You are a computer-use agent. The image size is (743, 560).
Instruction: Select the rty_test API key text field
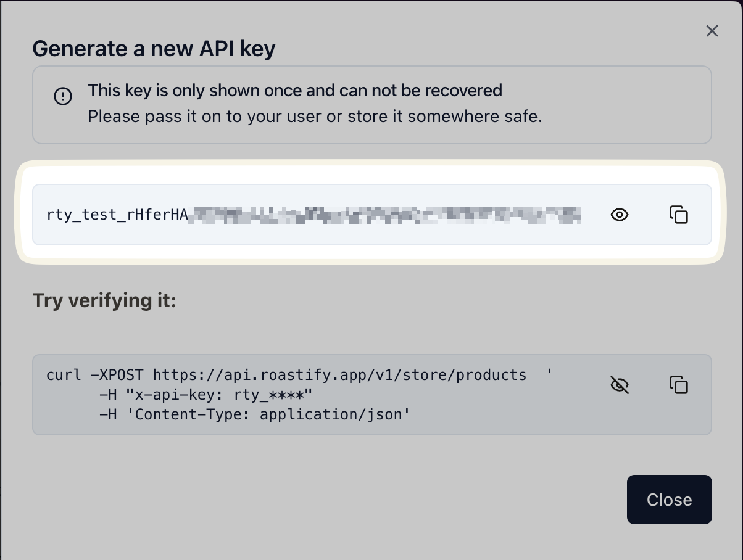[309, 215]
